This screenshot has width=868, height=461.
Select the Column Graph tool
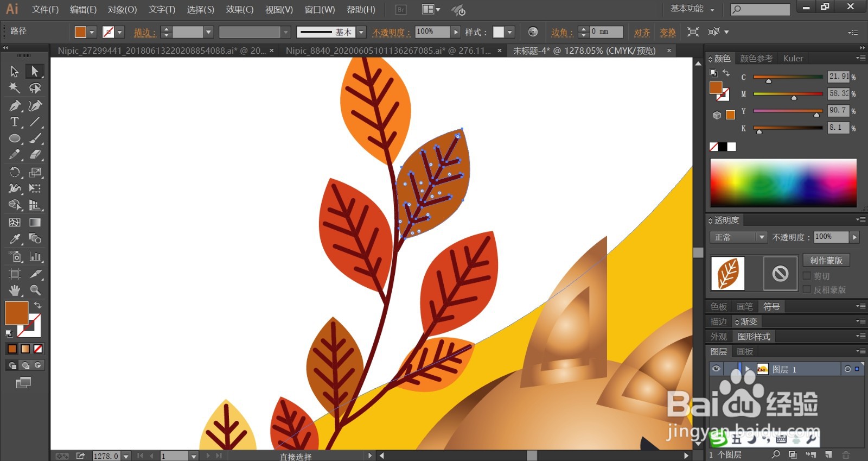(x=35, y=256)
